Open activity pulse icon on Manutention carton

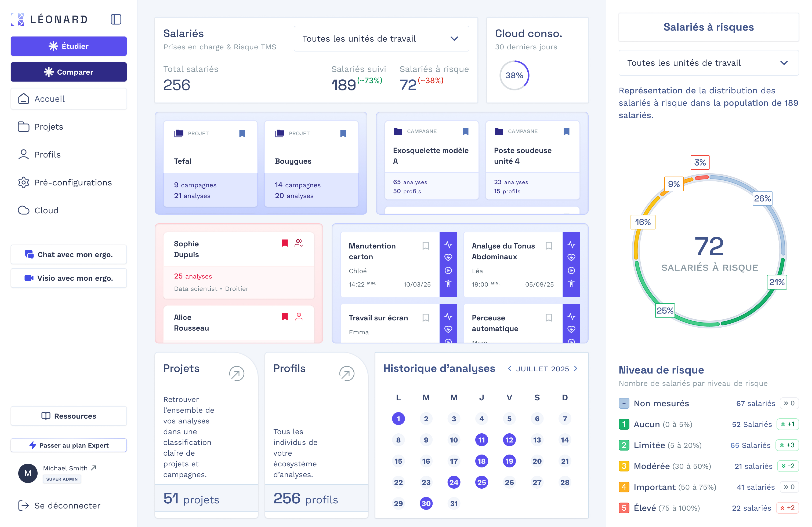click(448, 245)
